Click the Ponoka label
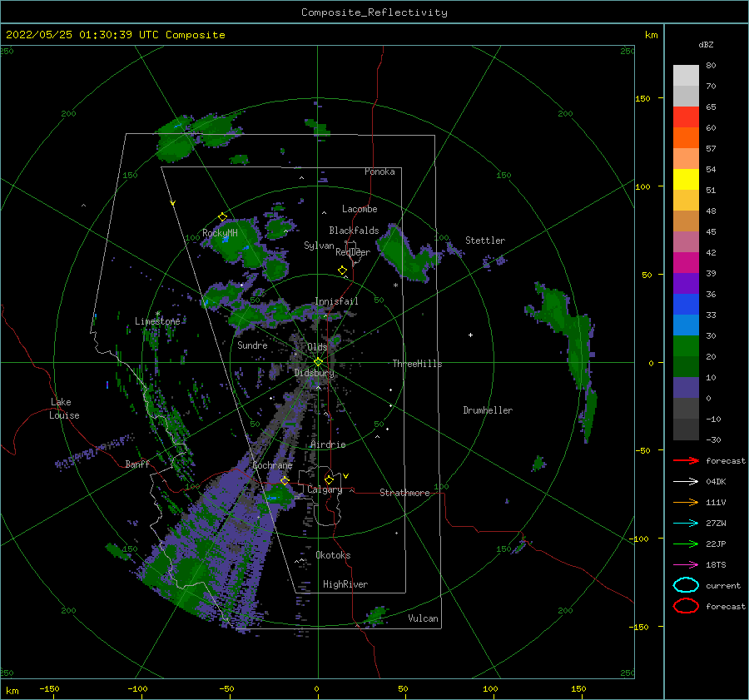749x700 pixels. click(379, 171)
